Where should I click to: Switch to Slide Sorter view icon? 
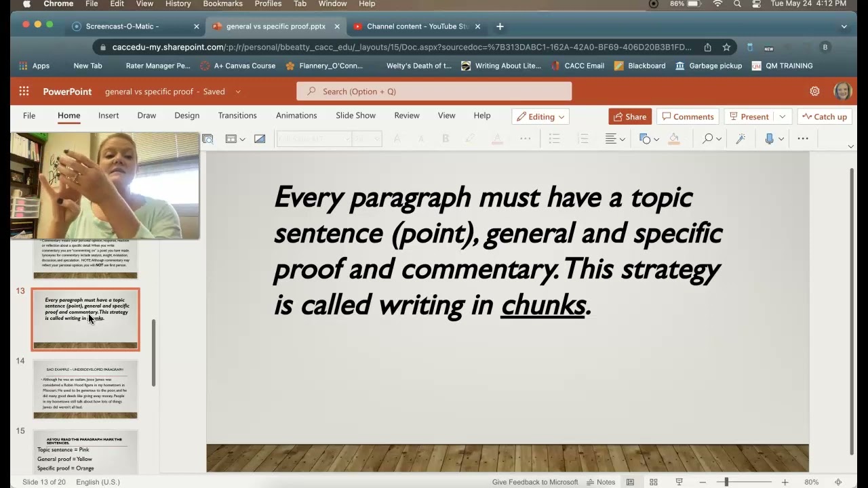654,482
